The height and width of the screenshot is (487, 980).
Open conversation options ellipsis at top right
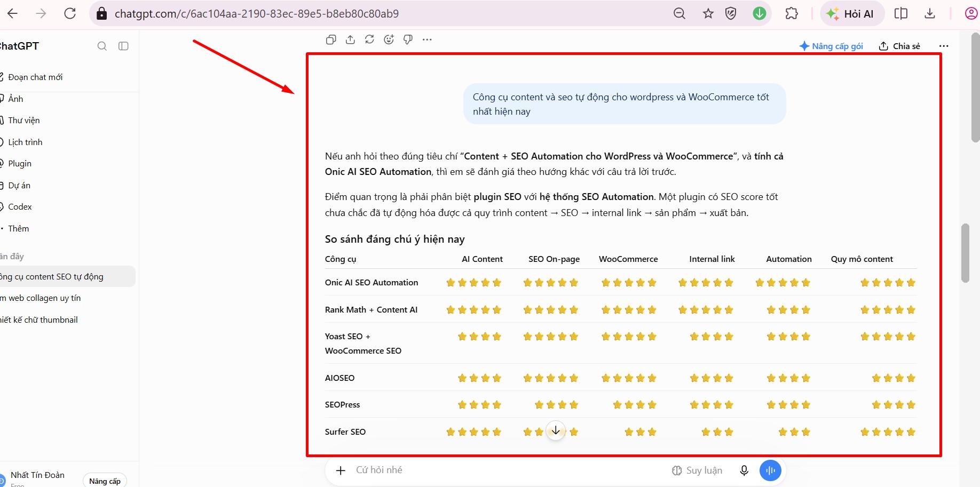click(x=944, y=46)
